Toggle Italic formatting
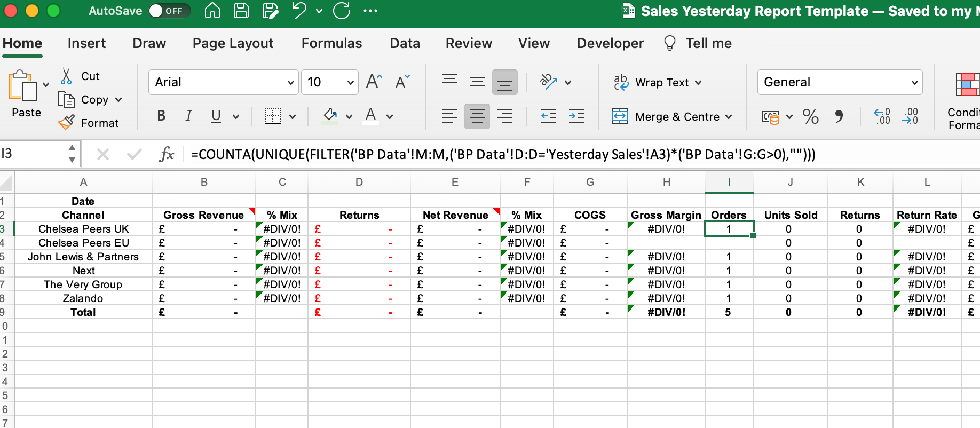The image size is (980, 428). coord(188,116)
